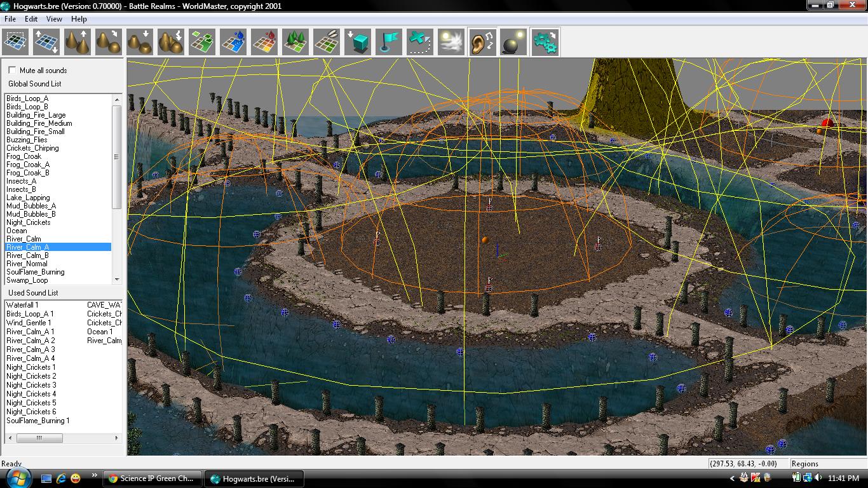Click right arrow of Used Sound List scrollbar

point(116,438)
